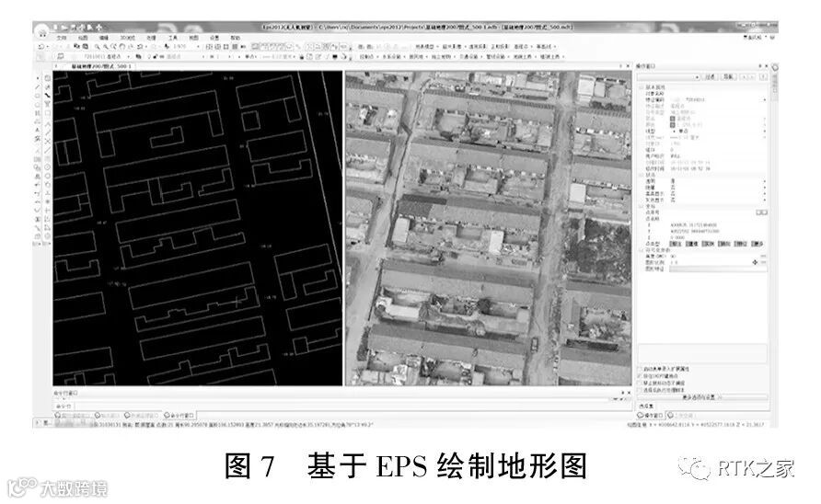
Task: Open the 特征编码 row dropdown arrow
Action: [x=765, y=99]
